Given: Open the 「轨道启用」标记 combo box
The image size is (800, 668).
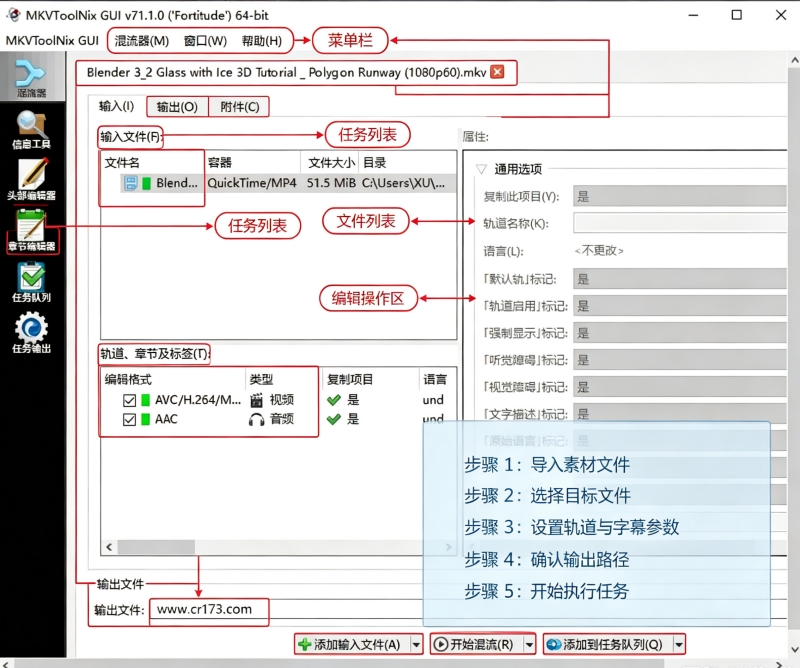Looking at the screenshot, I should pyautogui.click(x=680, y=306).
